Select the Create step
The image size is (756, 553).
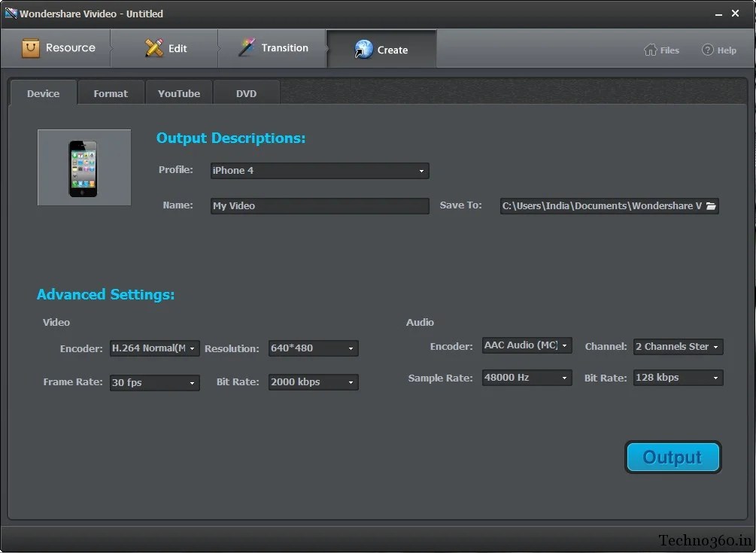[x=381, y=49]
